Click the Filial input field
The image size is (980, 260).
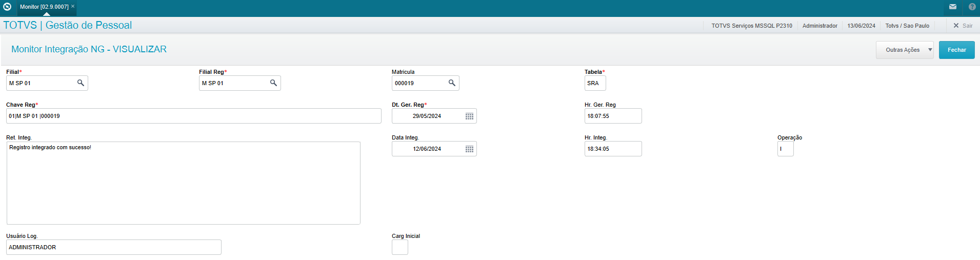(x=47, y=83)
